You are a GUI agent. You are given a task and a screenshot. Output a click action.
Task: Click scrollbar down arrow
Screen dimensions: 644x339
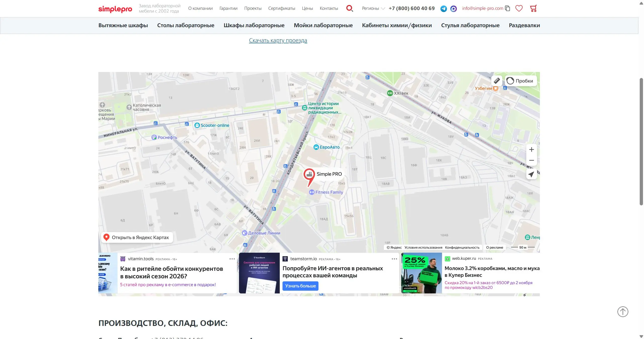tap(641, 336)
